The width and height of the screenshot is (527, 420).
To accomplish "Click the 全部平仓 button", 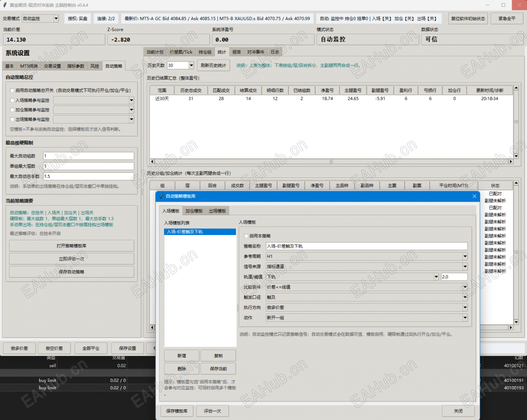I will coord(91,348).
